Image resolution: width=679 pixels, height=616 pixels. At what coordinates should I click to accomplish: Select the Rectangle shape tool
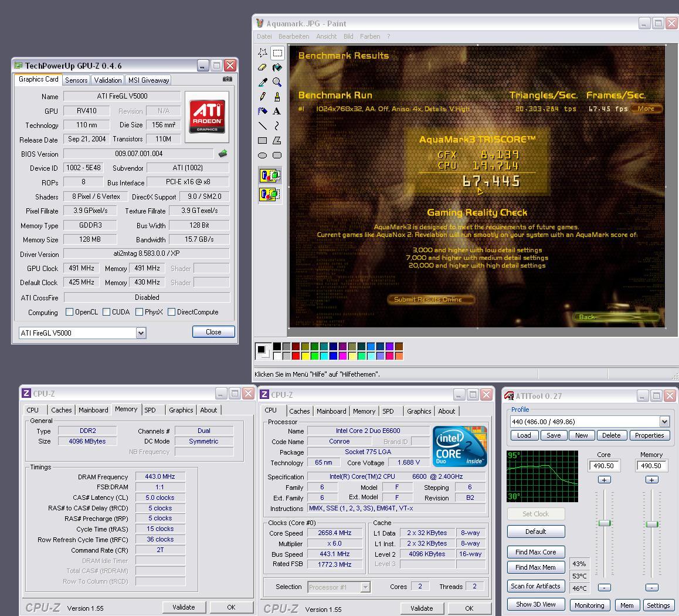click(263, 140)
